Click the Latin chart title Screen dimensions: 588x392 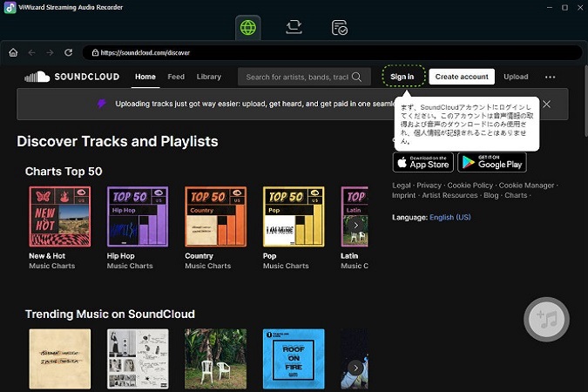[349, 256]
